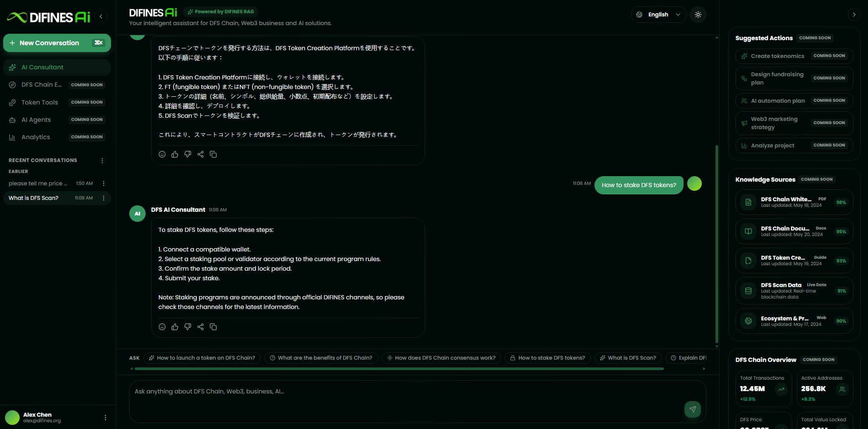Open Recent Conversations options menu
The width and height of the screenshot is (868, 429).
tap(102, 161)
